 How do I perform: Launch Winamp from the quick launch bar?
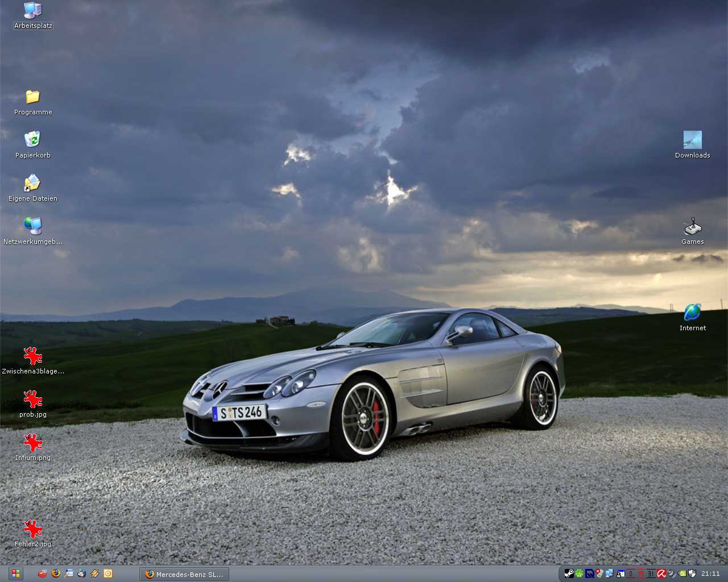95,573
